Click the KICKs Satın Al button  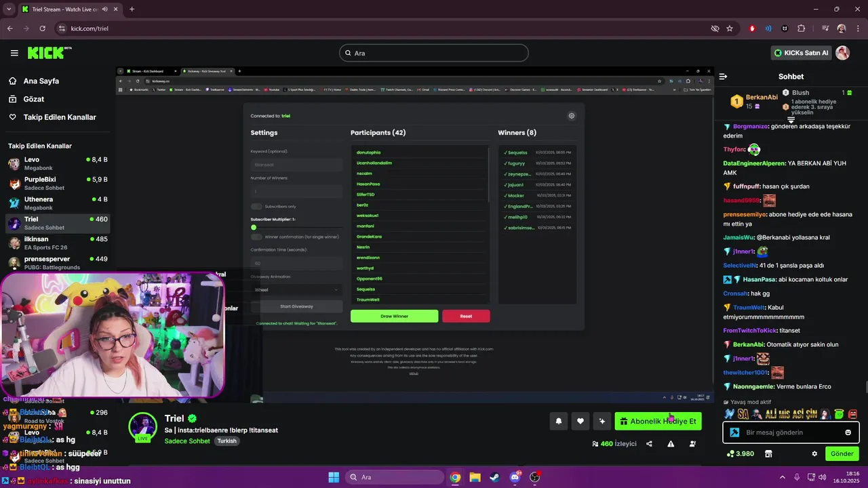point(801,53)
